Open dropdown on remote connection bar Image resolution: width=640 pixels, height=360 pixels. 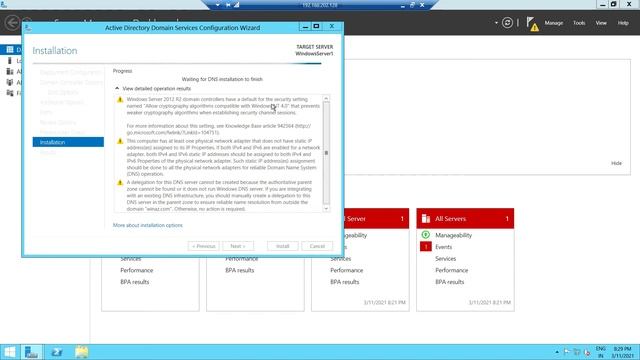click(218, 5)
